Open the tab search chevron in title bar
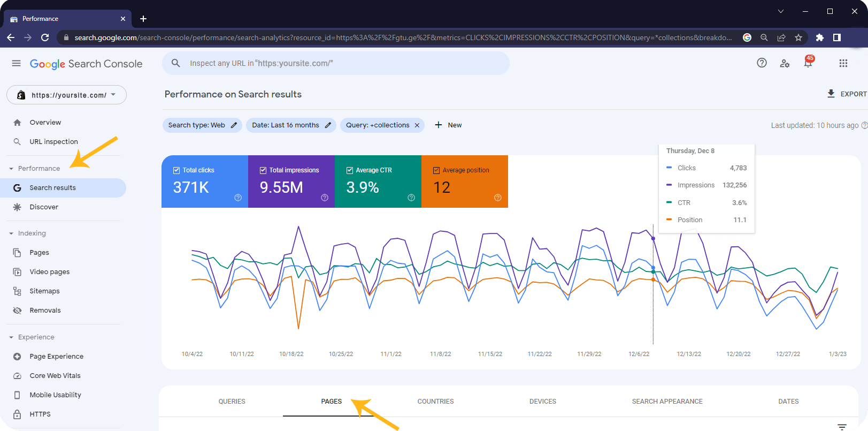This screenshot has width=868, height=431. point(781,11)
